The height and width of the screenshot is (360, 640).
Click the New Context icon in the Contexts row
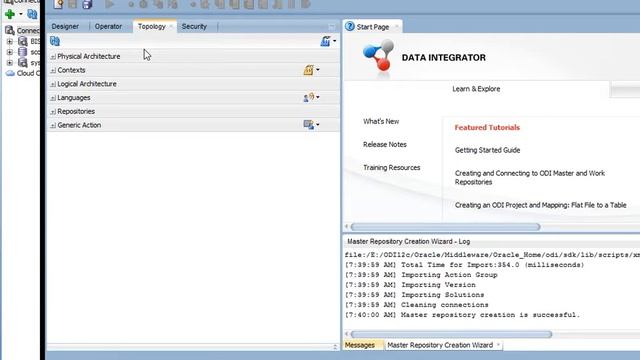tap(309, 70)
